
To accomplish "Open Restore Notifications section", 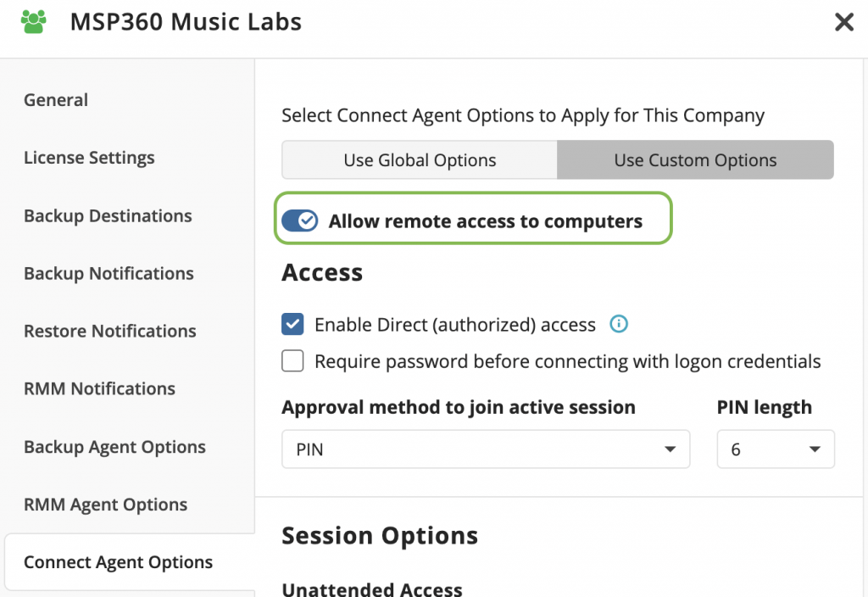I will (109, 331).
